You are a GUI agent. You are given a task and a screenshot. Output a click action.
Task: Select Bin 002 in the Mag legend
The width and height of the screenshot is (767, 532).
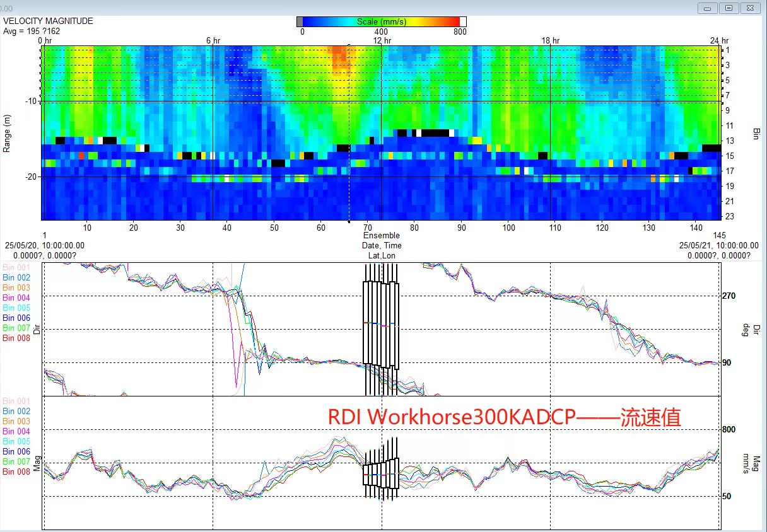(x=16, y=411)
